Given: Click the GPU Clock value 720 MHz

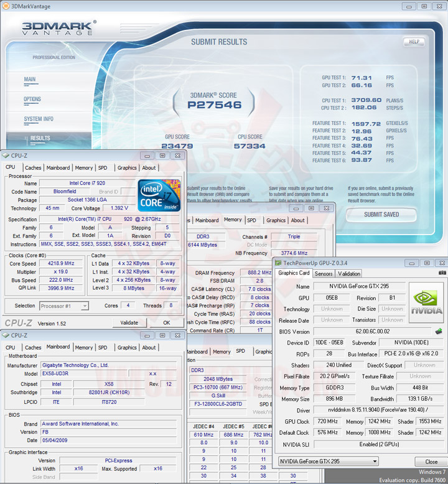Looking at the screenshot, I should [327, 421].
